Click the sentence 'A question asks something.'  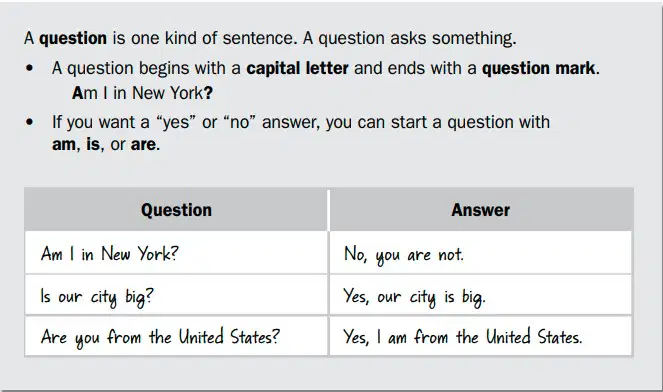pyautogui.click(x=409, y=38)
